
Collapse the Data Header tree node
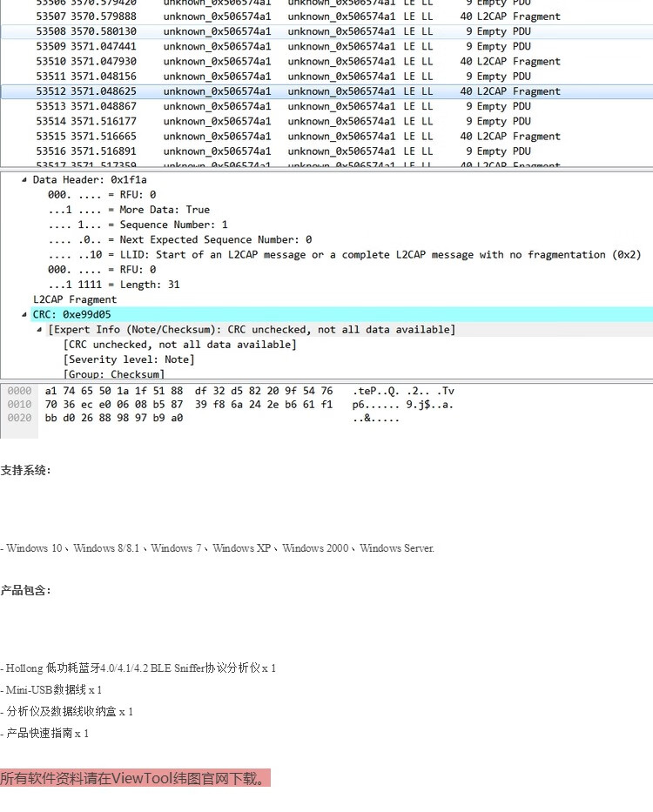pos(24,180)
